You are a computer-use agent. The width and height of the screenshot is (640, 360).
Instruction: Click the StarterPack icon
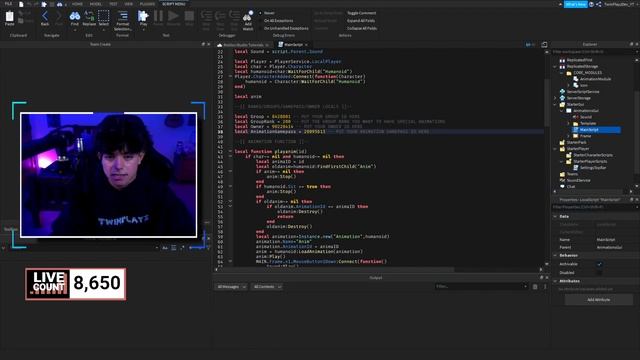562,142
